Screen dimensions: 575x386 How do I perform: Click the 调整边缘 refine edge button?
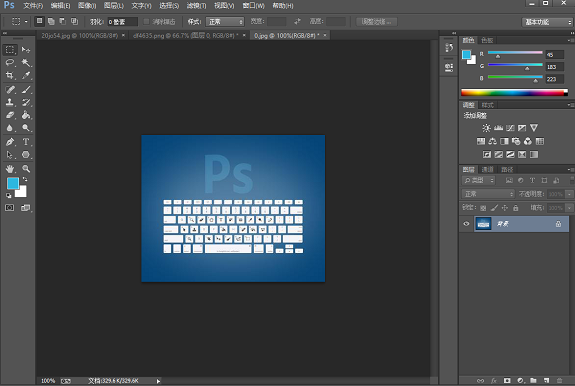click(376, 22)
